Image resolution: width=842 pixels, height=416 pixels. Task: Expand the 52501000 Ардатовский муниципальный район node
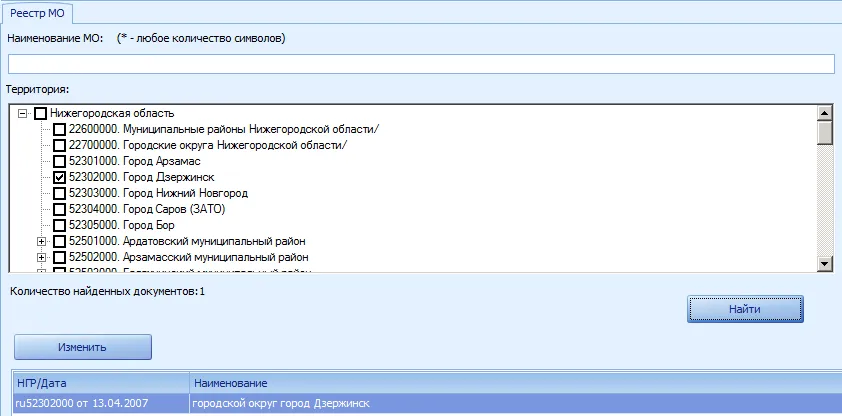coord(41,242)
